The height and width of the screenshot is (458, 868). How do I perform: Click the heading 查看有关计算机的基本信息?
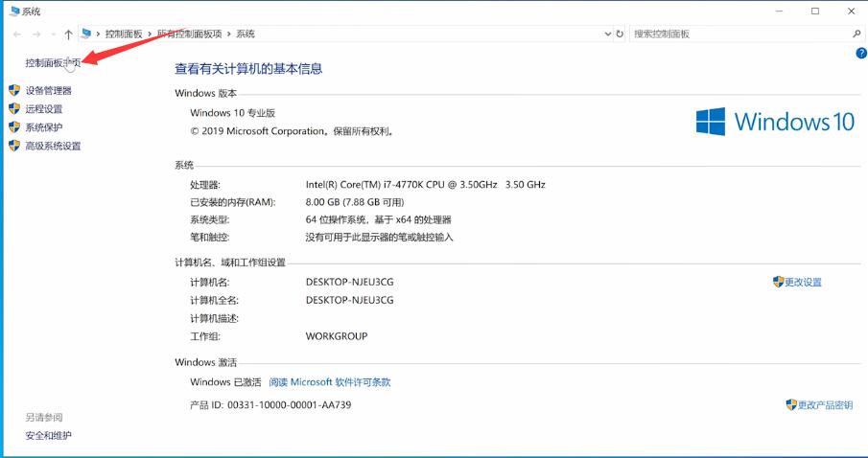[x=248, y=69]
